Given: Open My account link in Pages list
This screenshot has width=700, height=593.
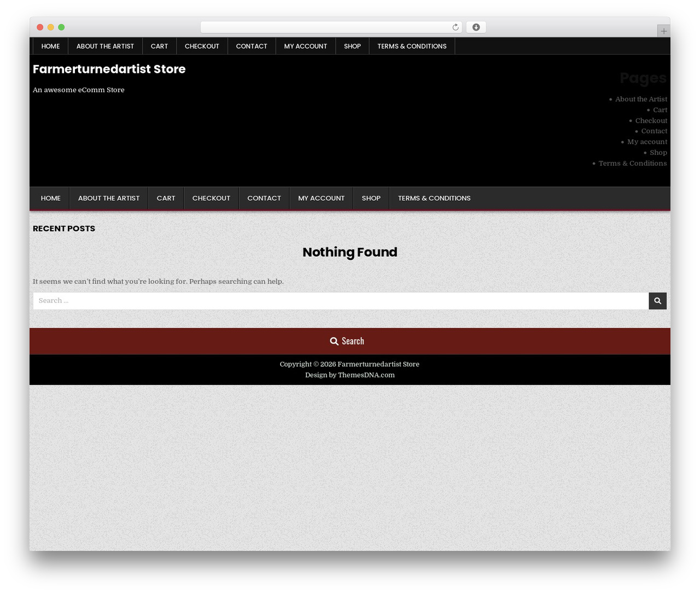Looking at the screenshot, I should pos(647,142).
